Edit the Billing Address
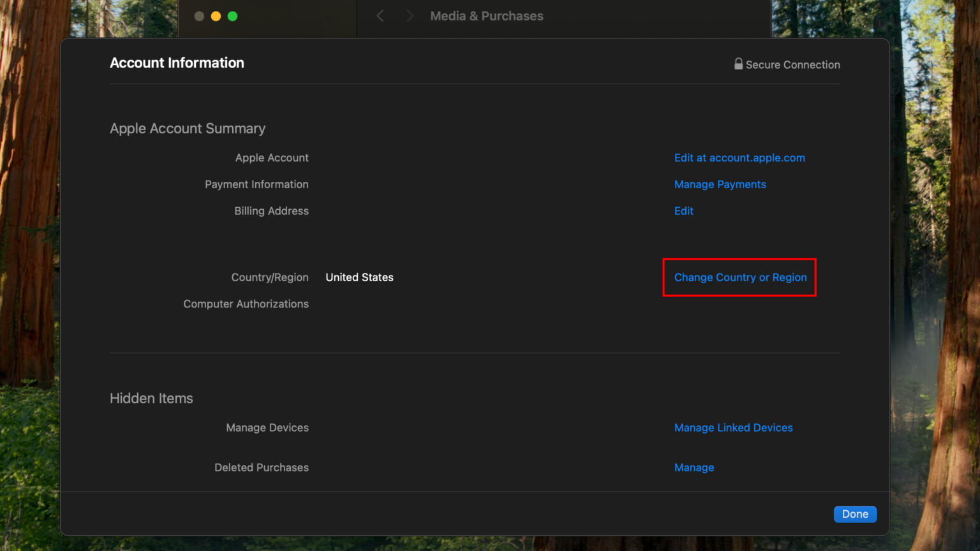Screen dimensions: 980x551 683,210
